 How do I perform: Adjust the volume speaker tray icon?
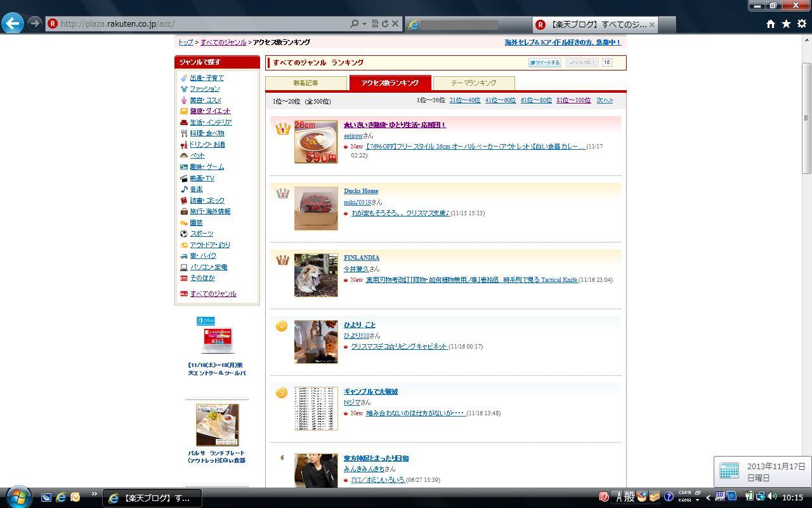(x=772, y=497)
